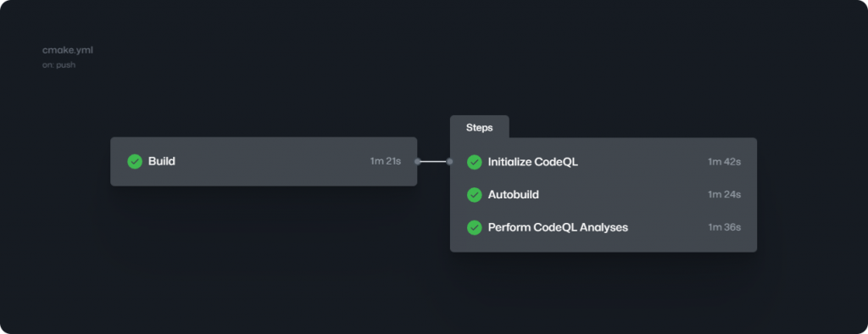Click the Autobuild green check icon
868x334 pixels.
tap(475, 195)
